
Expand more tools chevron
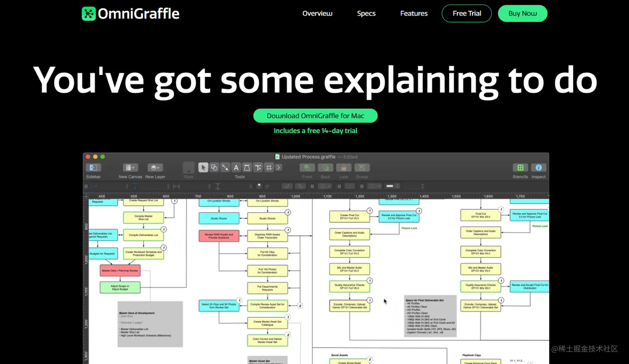(279, 168)
